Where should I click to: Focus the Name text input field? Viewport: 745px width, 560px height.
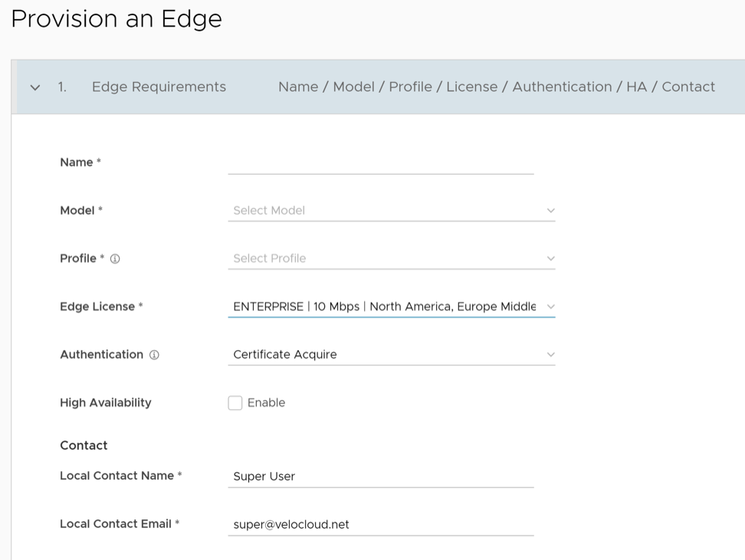pyautogui.click(x=380, y=163)
